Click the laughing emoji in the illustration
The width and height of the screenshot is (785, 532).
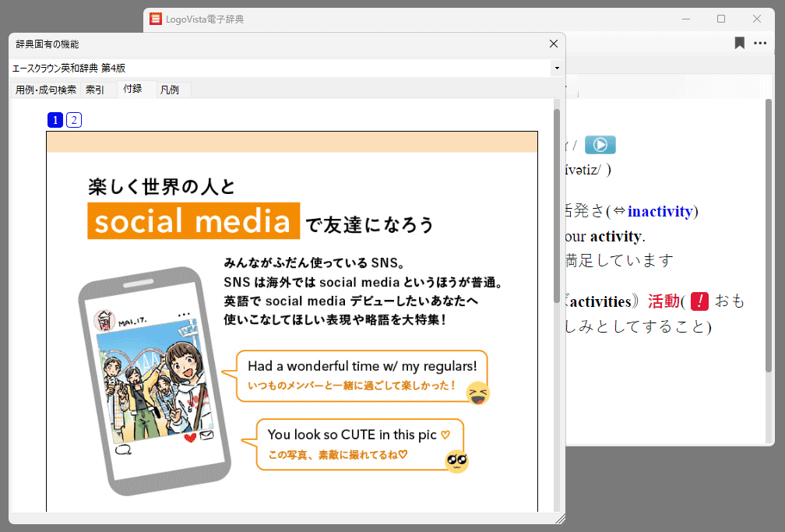click(478, 394)
